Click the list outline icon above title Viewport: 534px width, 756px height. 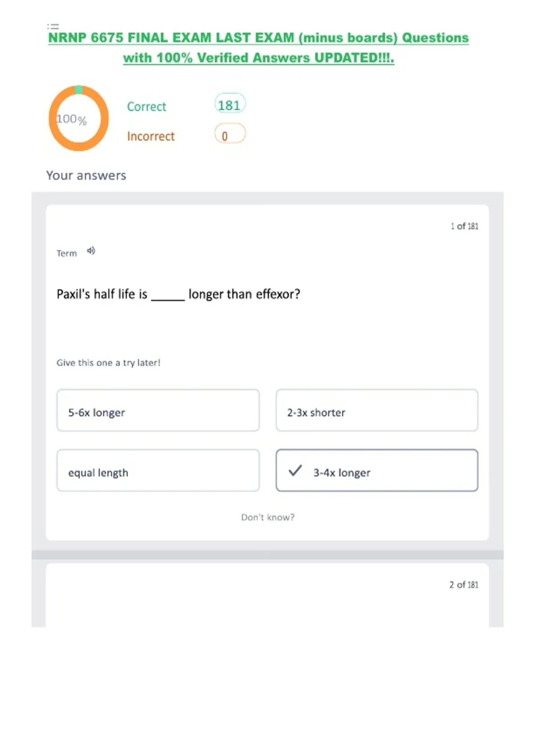click(x=53, y=26)
